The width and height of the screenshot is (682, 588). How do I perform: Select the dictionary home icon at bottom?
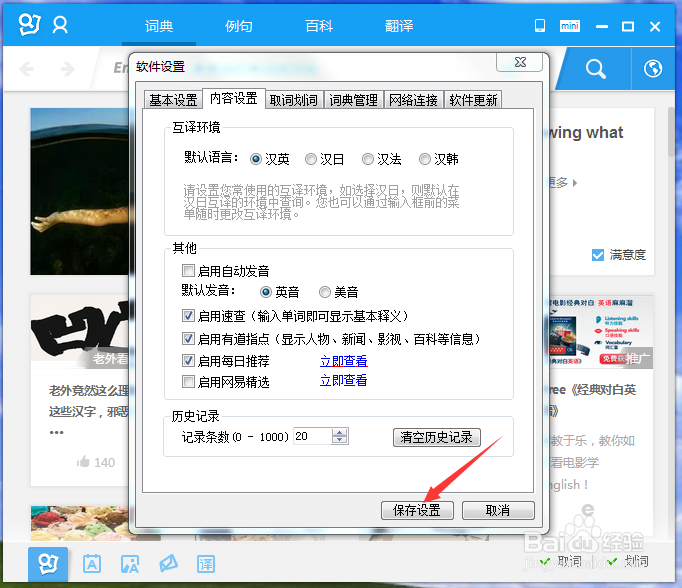48,564
